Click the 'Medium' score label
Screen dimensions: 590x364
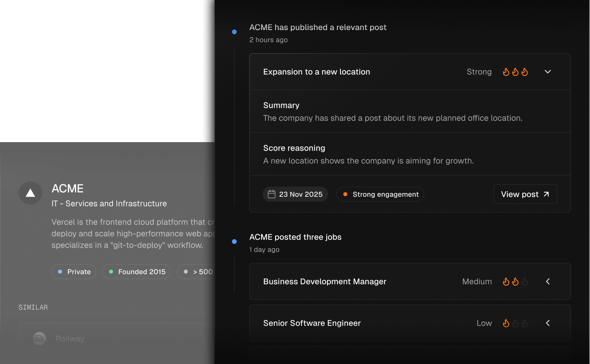click(477, 282)
